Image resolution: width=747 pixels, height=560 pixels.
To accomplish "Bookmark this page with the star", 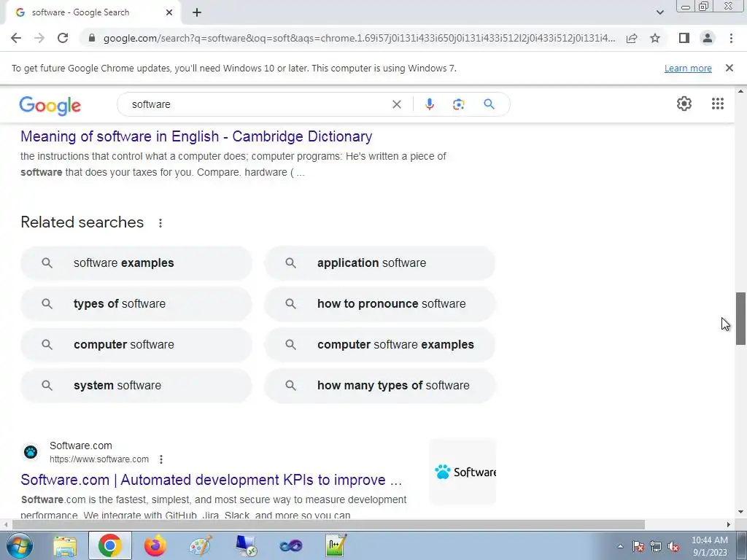I will (655, 38).
